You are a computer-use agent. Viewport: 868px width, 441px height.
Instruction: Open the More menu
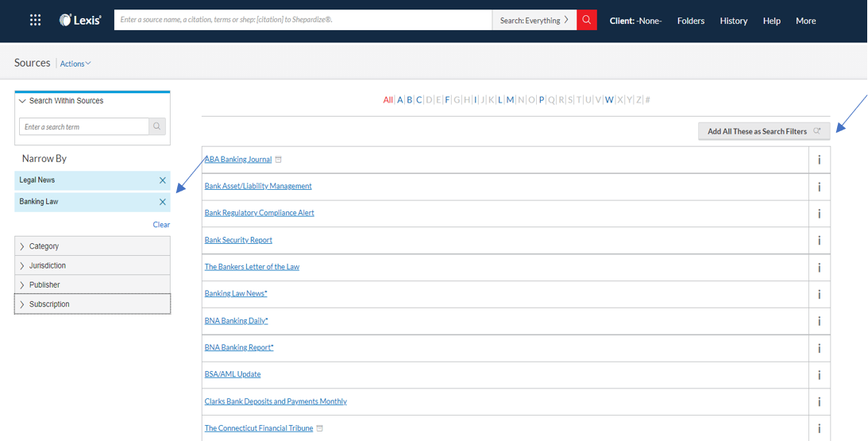coord(806,21)
